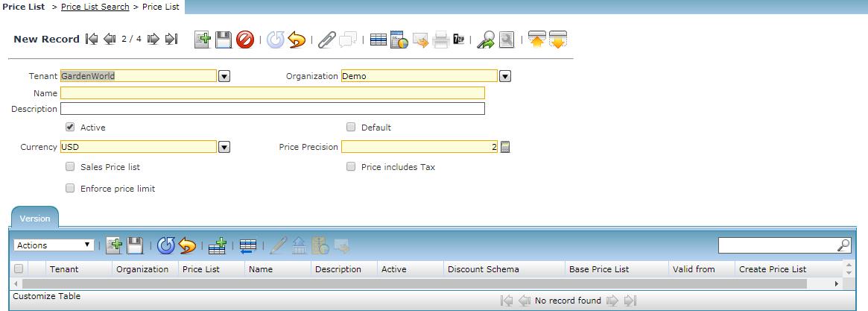Click the main toolbar Undo arrow icon

pyautogui.click(x=297, y=40)
